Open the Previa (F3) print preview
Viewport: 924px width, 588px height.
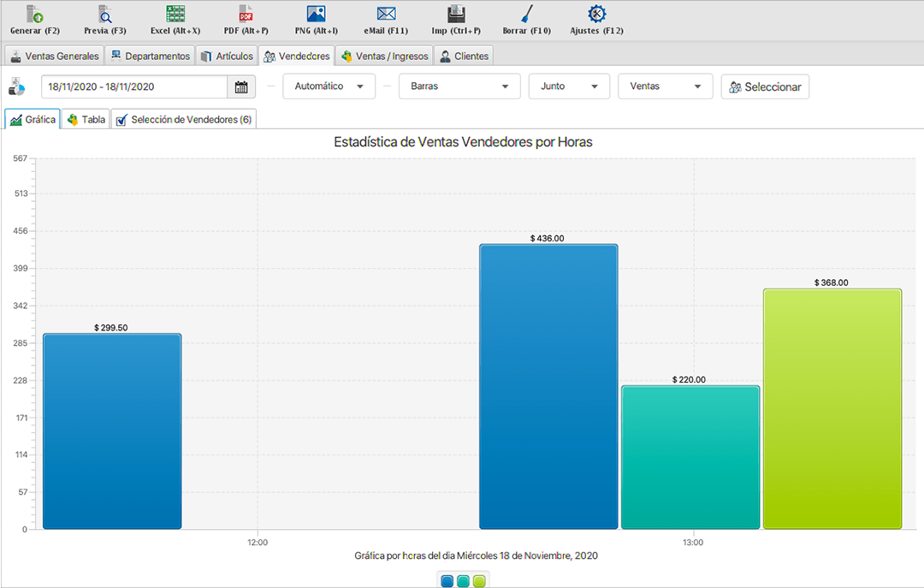coord(104,15)
